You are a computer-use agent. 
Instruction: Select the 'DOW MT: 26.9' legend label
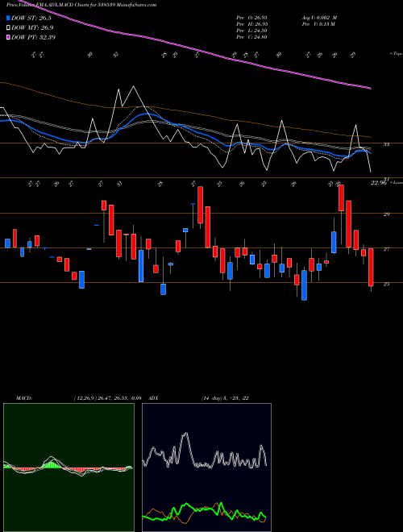pos(32,27)
